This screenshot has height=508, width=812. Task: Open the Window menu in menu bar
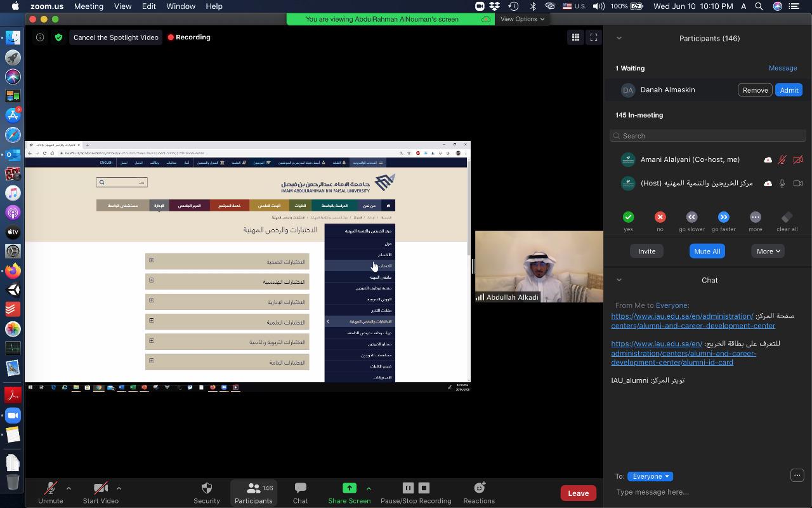pos(180,6)
